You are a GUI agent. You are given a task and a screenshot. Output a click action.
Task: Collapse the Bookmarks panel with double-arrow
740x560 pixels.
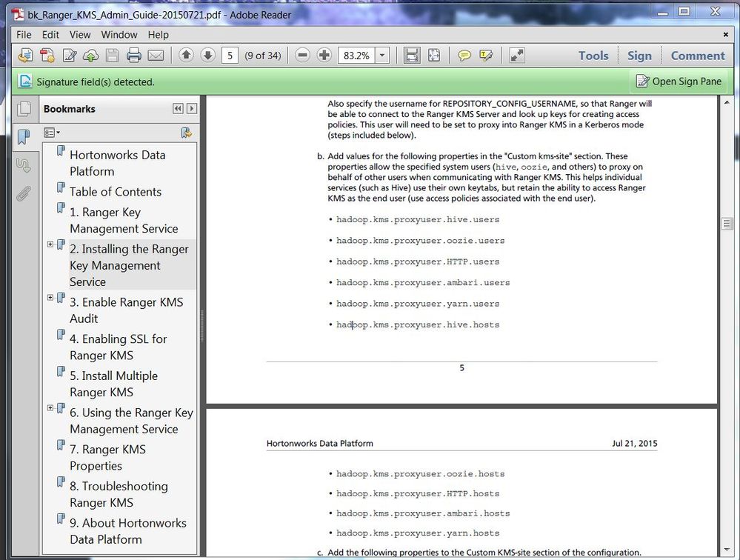(178, 108)
